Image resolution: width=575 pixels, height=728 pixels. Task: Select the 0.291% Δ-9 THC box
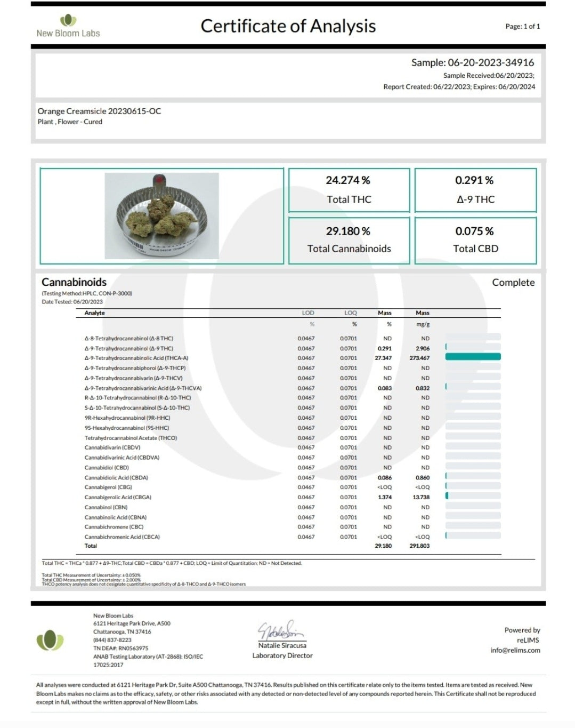475,190
